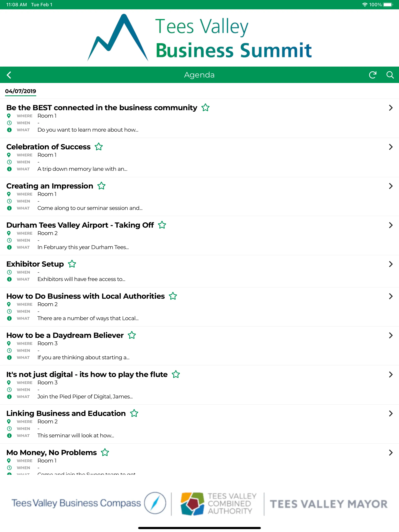Tap 'If you are thinking about starting a...'

point(84,357)
